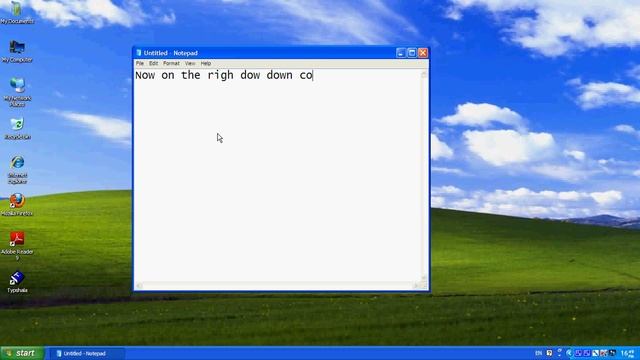Select the My Network Places icon
This screenshot has width=640, height=360.
17,92
